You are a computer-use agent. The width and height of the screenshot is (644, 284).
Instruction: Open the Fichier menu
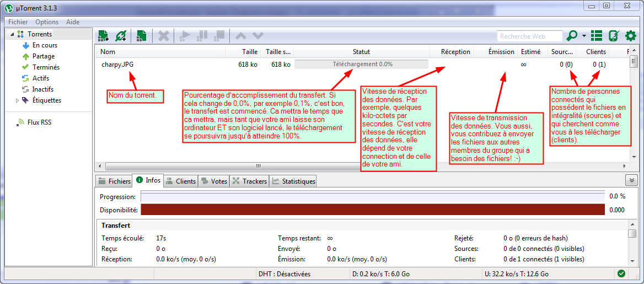(x=18, y=22)
